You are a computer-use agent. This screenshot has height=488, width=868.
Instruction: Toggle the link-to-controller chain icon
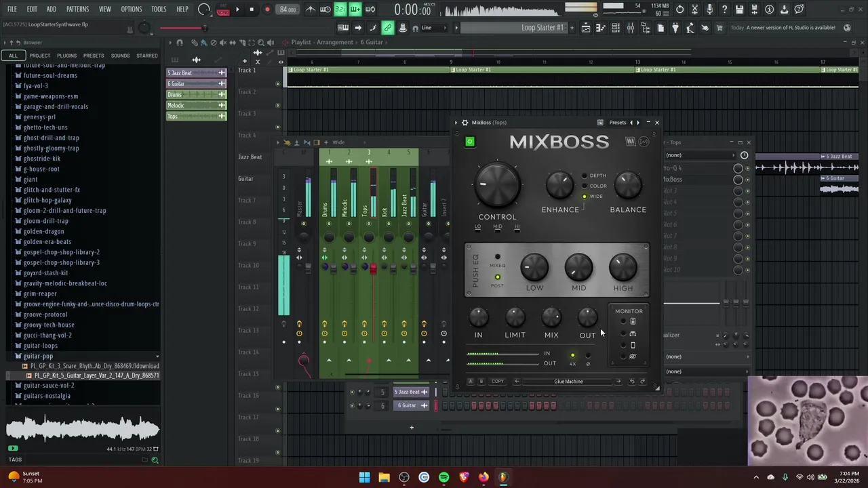coord(388,28)
